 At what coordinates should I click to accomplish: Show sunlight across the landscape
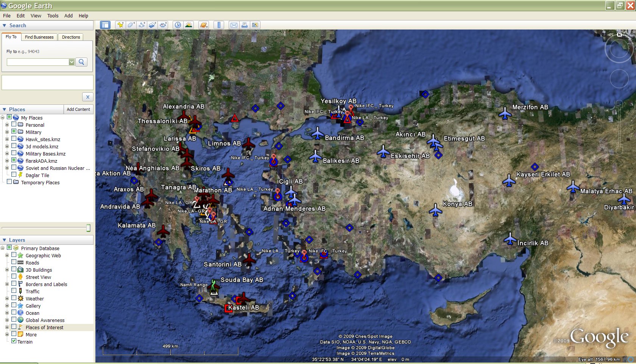188,25
